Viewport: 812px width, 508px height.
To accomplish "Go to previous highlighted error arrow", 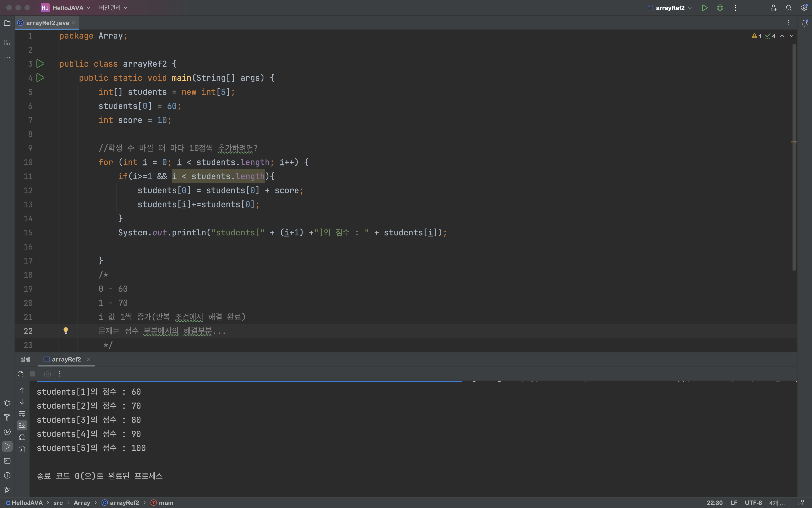I will pyautogui.click(x=782, y=36).
